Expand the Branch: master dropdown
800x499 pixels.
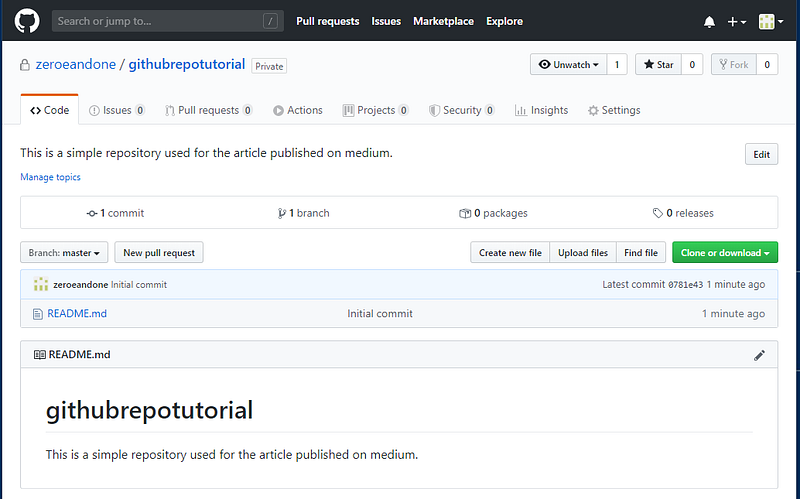pyautogui.click(x=64, y=253)
